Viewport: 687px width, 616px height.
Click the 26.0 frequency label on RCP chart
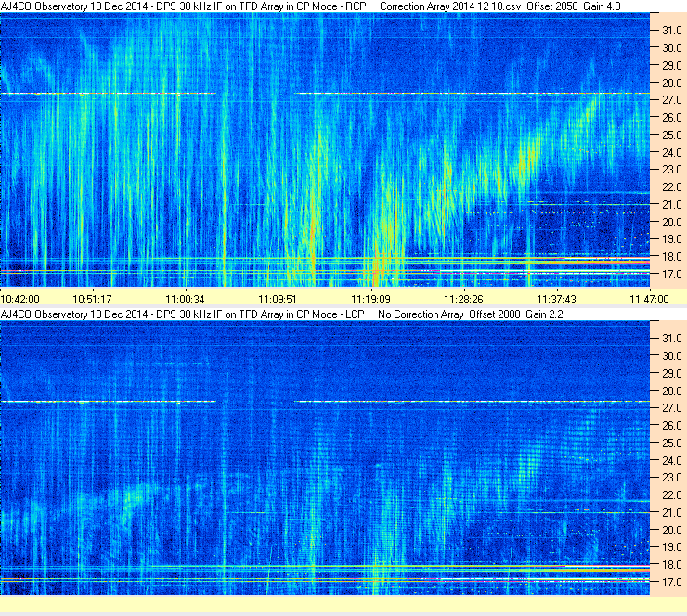(671, 118)
